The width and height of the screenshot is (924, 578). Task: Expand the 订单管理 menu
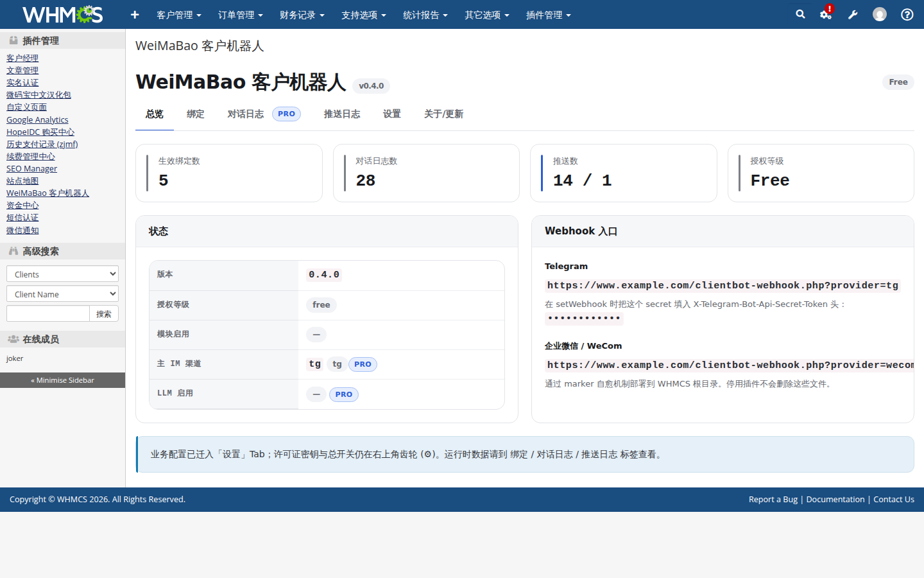coord(241,15)
